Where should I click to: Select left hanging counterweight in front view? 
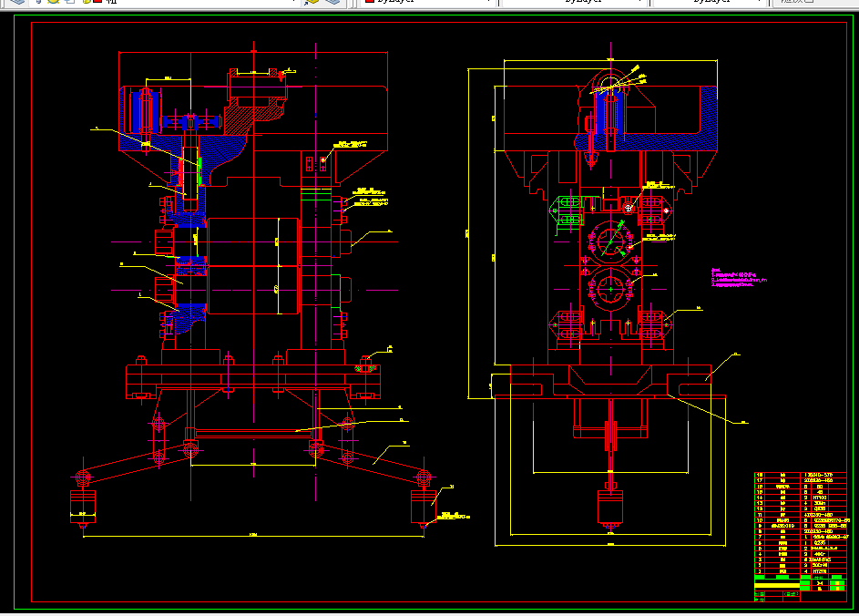coord(83,507)
